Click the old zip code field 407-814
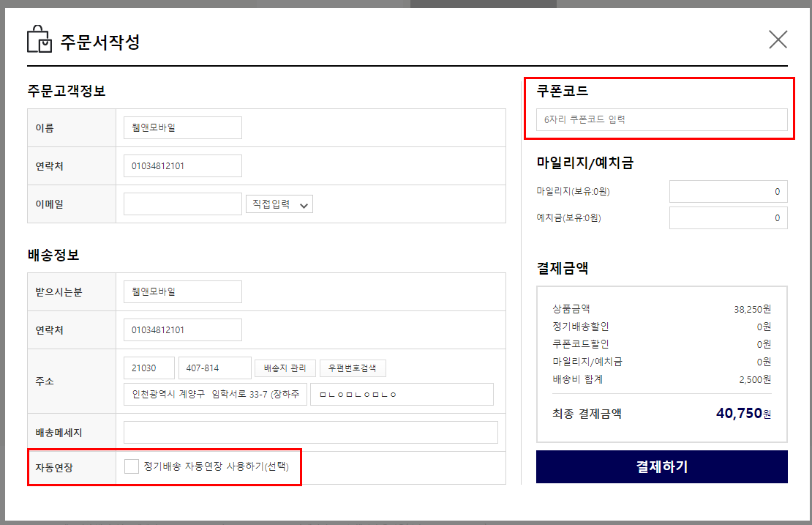 click(214, 368)
